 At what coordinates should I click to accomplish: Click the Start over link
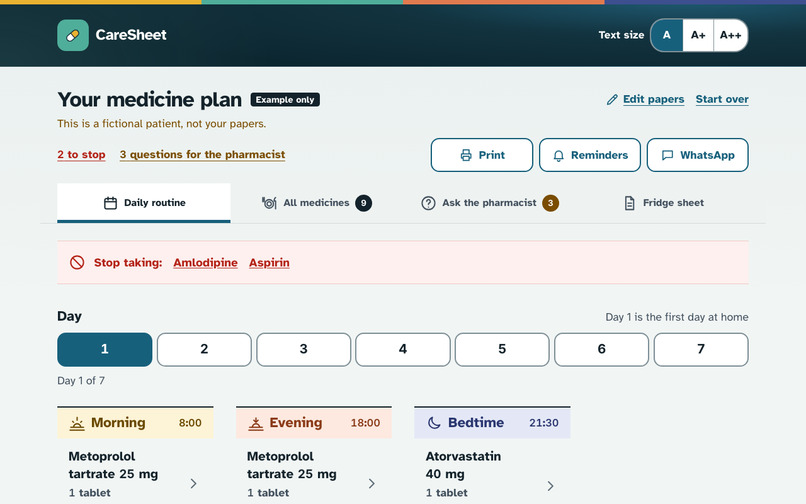pyautogui.click(x=722, y=99)
